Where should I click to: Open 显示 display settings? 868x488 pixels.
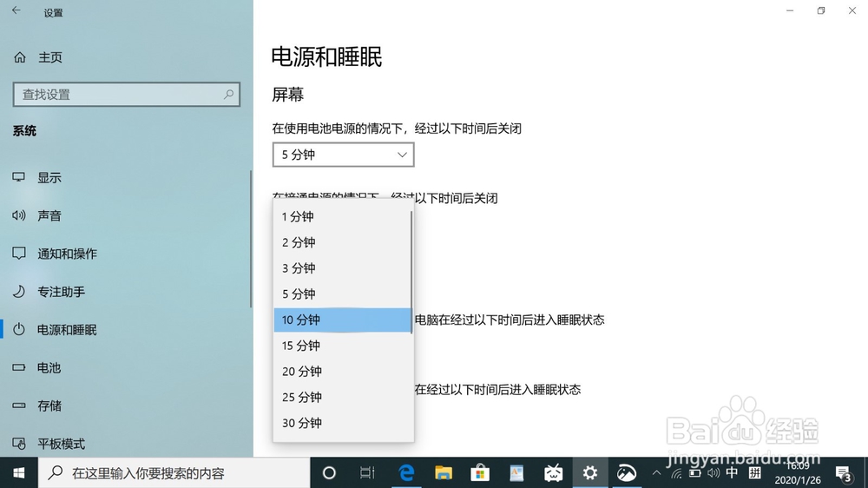click(x=37, y=178)
